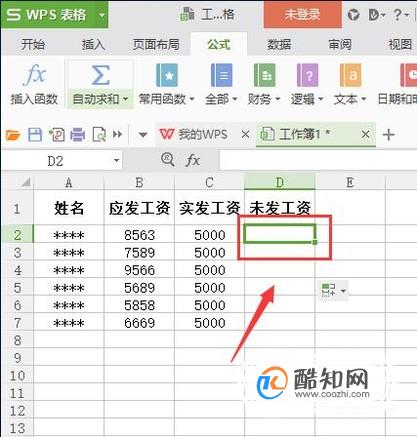Click the Print icon in toolbar

(x=78, y=135)
